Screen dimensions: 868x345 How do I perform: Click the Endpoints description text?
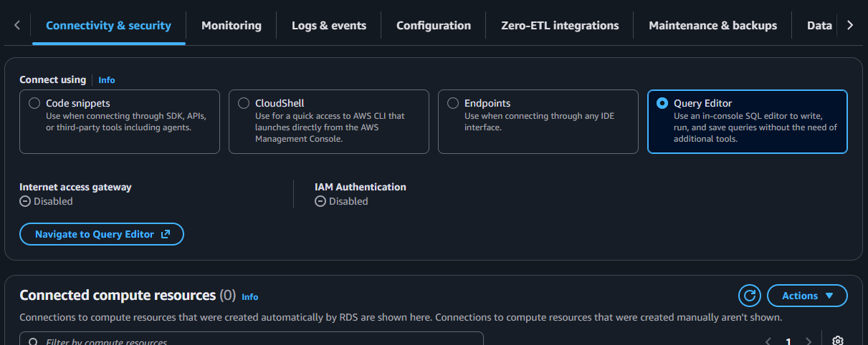click(540, 122)
